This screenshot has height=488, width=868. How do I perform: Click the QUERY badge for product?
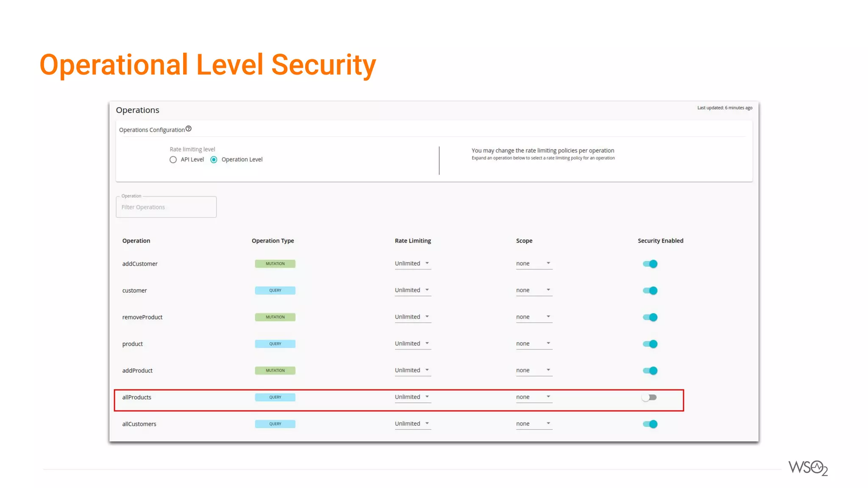click(275, 344)
